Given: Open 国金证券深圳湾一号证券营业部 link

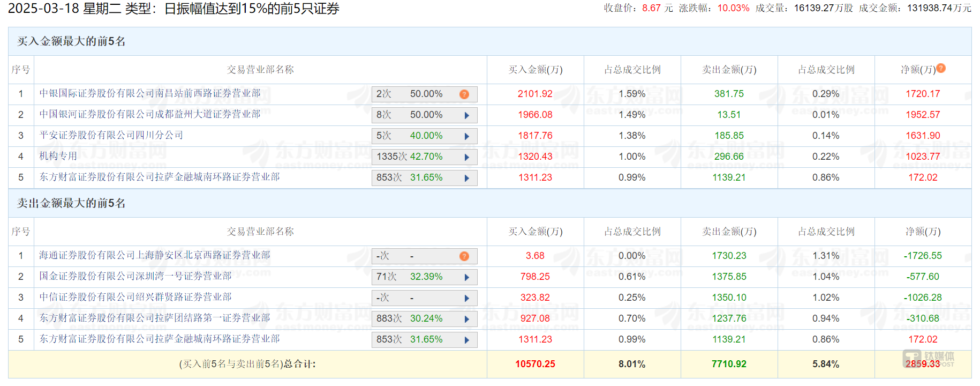Looking at the screenshot, I should coord(135,276).
